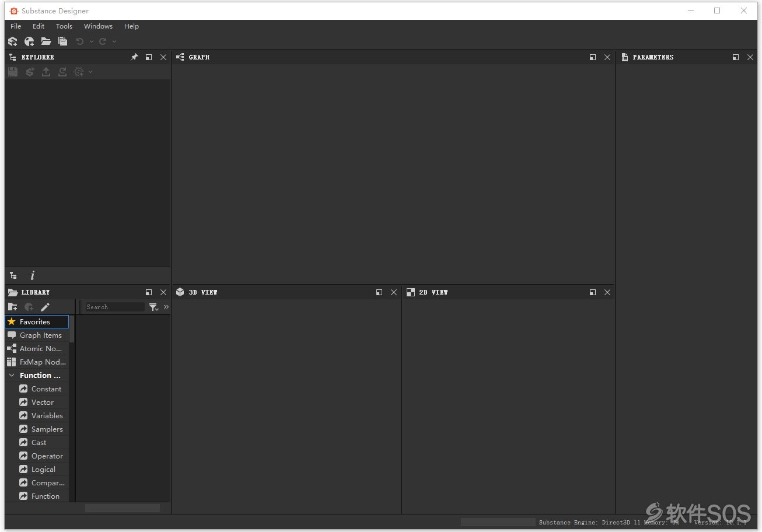This screenshot has width=762, height=532.
Task: Undock the 2D View panel
Action: [x=593, y=292]
